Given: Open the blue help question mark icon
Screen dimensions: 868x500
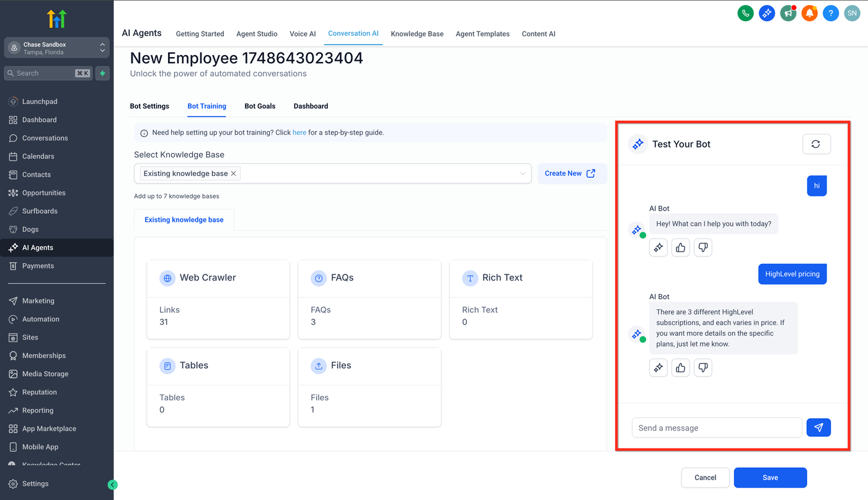Looking at the screenshot, I should coord(831,13).
